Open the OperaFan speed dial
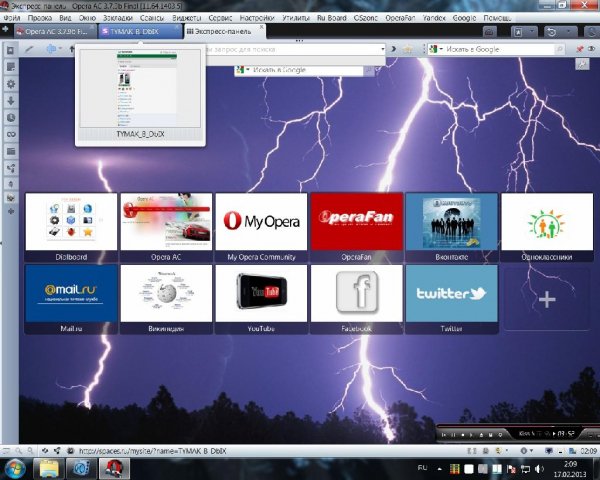The width and height of the screenshot is (600, 480). pyautogui.click(x=357, y=227)
